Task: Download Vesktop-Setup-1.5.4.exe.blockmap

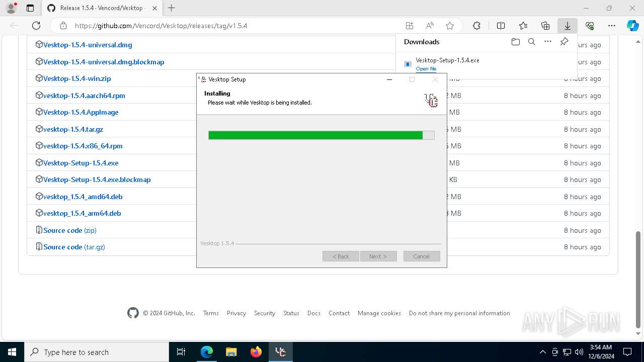Action: 97,179
